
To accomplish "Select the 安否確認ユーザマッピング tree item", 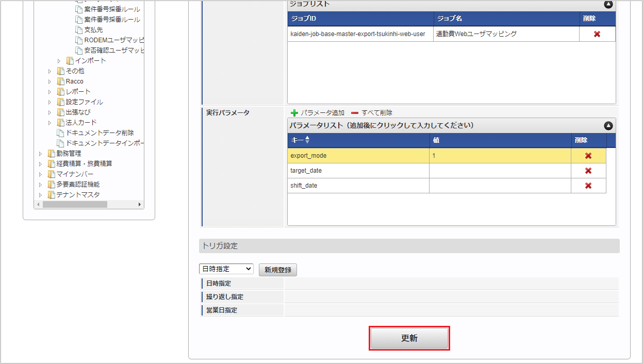I will (x=114, y=51).
